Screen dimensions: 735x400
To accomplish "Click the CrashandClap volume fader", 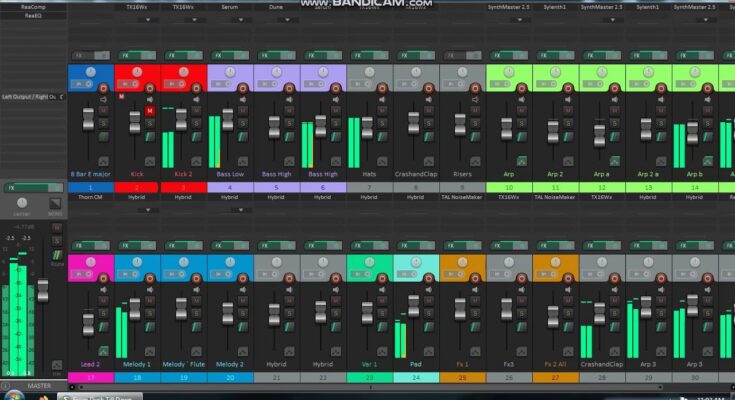I will 413,123.
